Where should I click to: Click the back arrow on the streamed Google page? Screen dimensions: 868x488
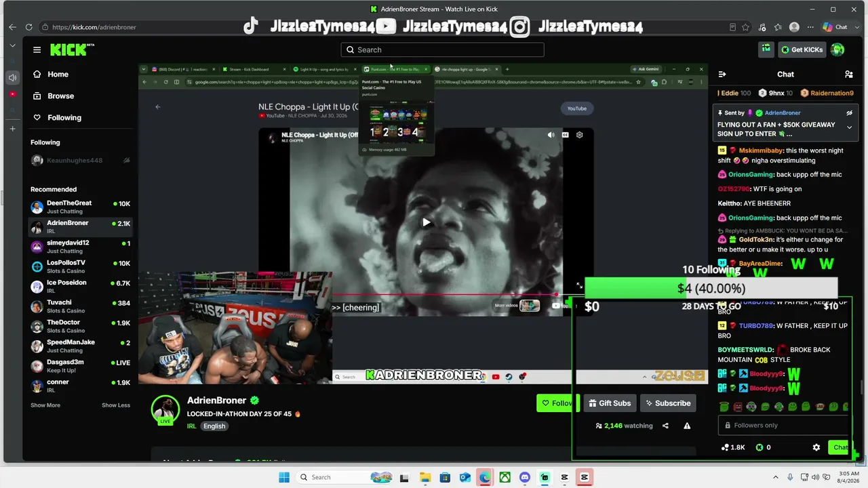(158, 106)
